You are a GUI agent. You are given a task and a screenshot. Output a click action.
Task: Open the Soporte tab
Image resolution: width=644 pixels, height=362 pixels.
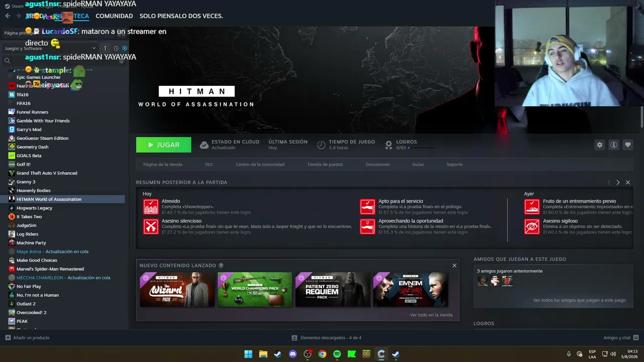(454, 164)
